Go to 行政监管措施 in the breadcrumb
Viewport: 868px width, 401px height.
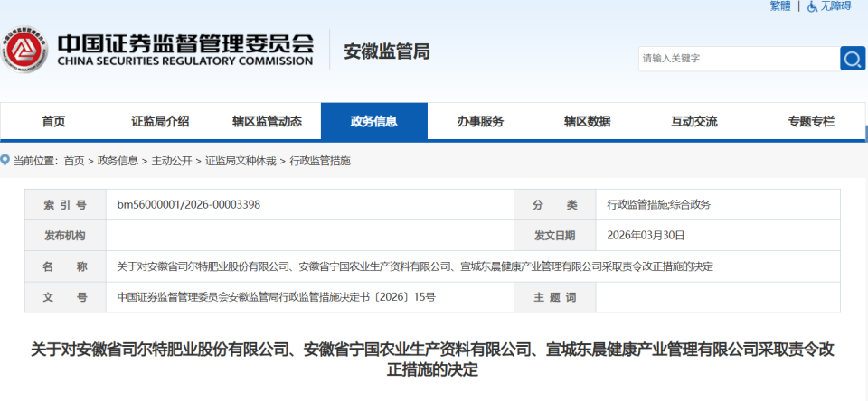pyautogui.click(x=320, y=161)
